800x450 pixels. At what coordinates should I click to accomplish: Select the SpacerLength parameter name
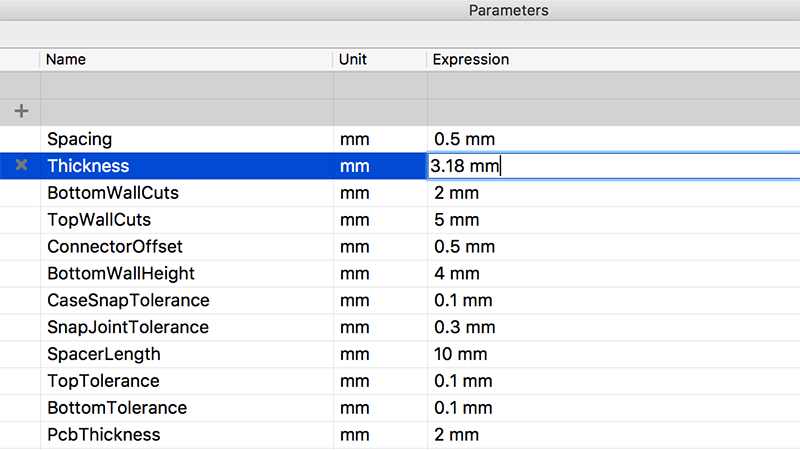point(103,355)
